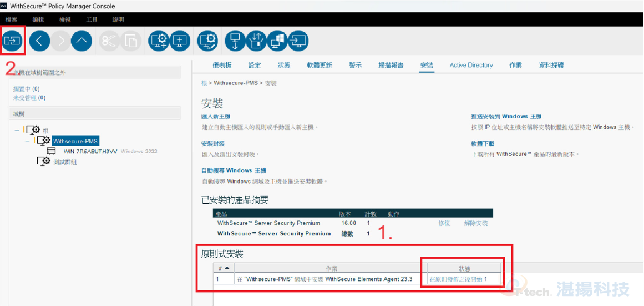Click the push install to Windows hosts icon
Viewport: 644px width, 306px height.
298,41
